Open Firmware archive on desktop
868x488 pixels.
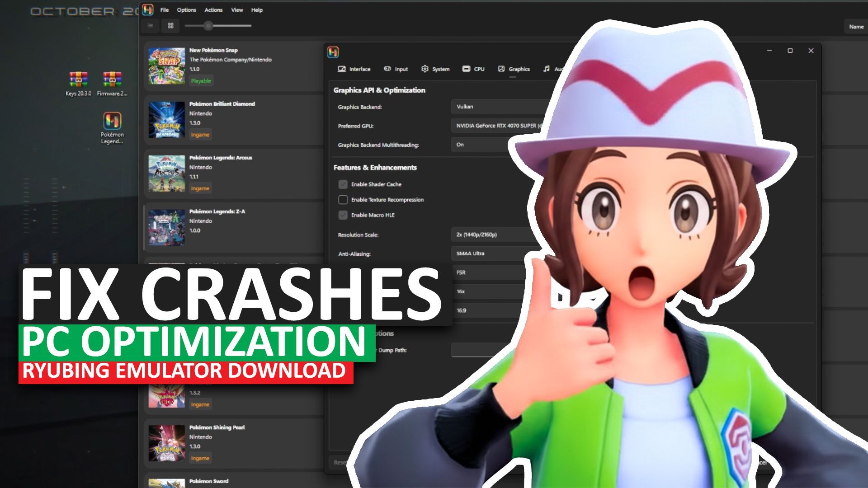pyautogui.click(x=112, y=80)
